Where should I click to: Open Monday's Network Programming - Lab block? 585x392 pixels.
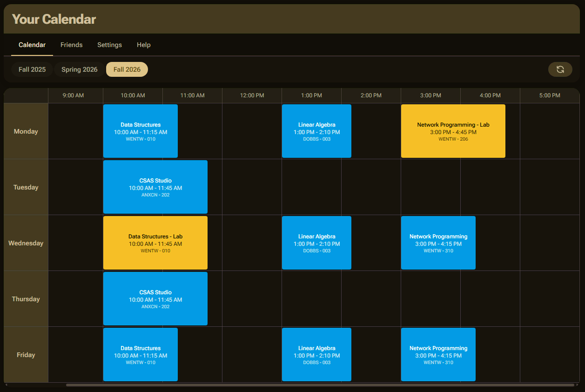coord(453,131)
